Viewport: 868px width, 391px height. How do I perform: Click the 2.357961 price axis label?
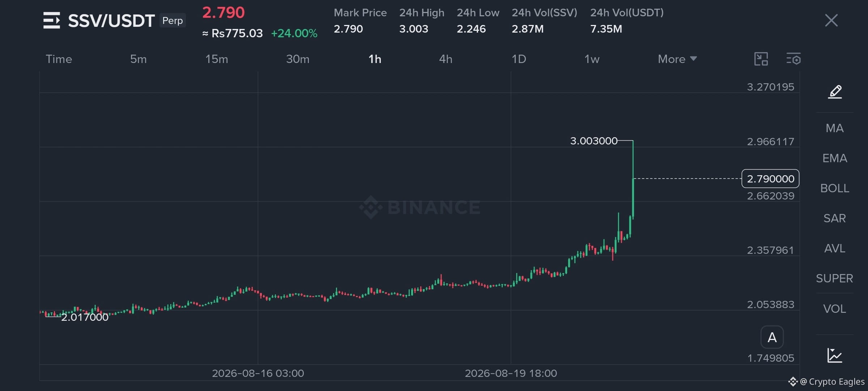(x=771, y=250)
